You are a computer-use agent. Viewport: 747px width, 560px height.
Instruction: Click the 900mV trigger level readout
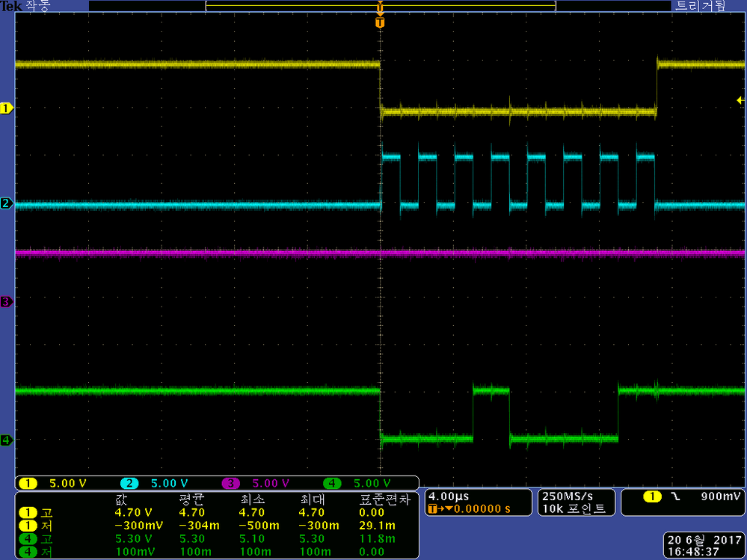point(721,496)
